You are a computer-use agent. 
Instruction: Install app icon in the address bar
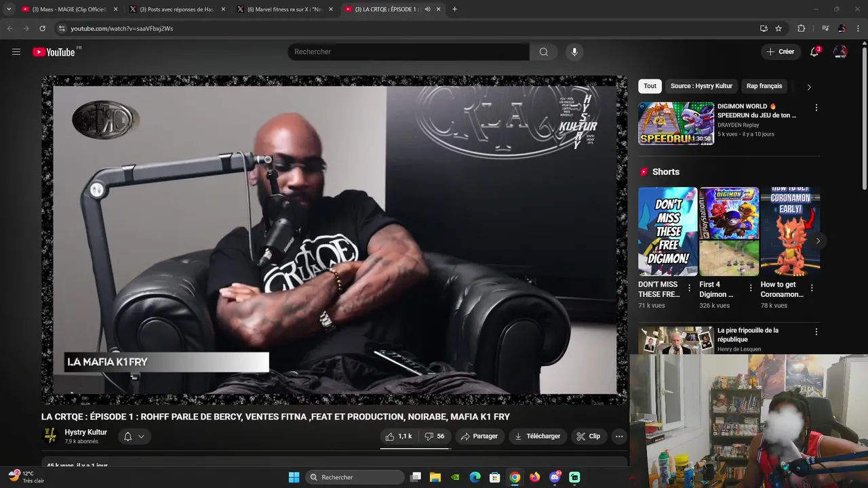(x=764, y=28)
